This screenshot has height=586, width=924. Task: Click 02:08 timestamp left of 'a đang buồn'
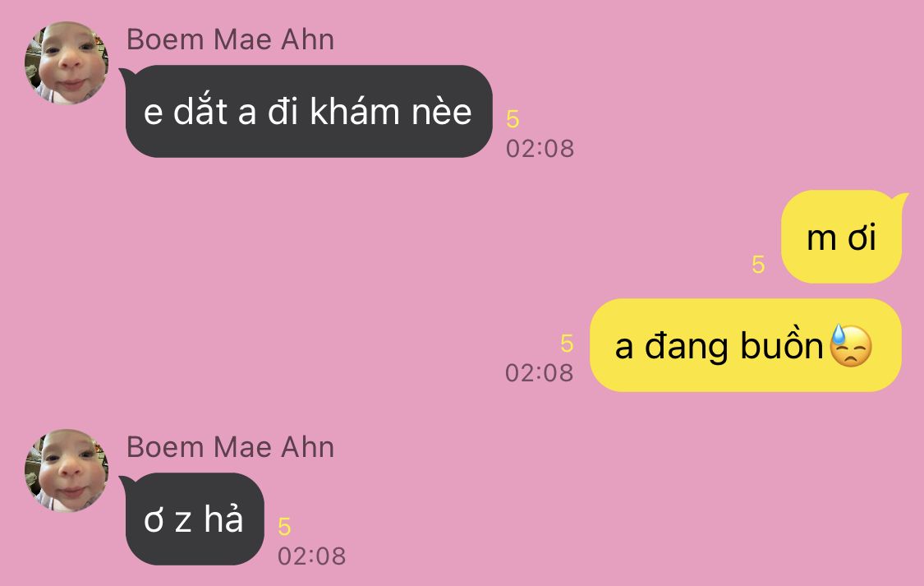[x=539, y=373]
